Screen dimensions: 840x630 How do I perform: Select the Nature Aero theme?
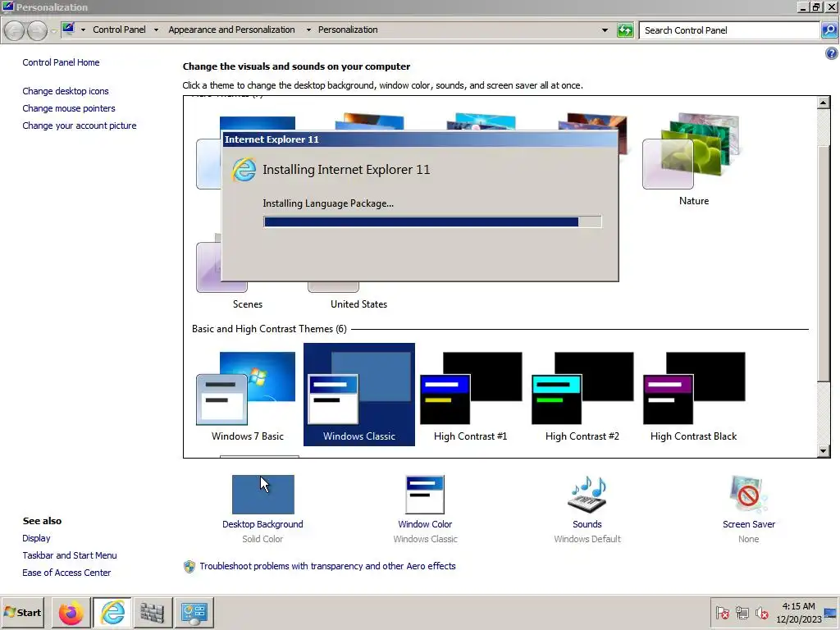(693, 158)
